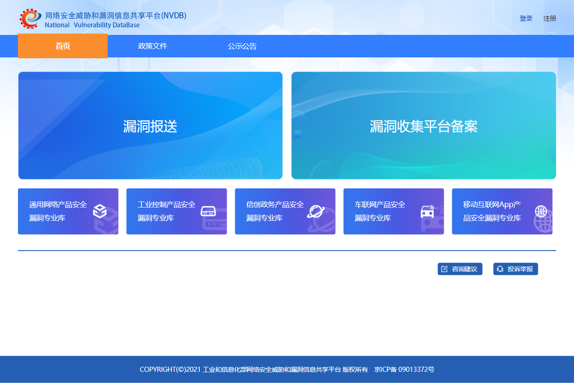Screen dimensions: 574x392
Task: Open 通用网络产品安全漏洞专业库 text
Action: [58, 211]
